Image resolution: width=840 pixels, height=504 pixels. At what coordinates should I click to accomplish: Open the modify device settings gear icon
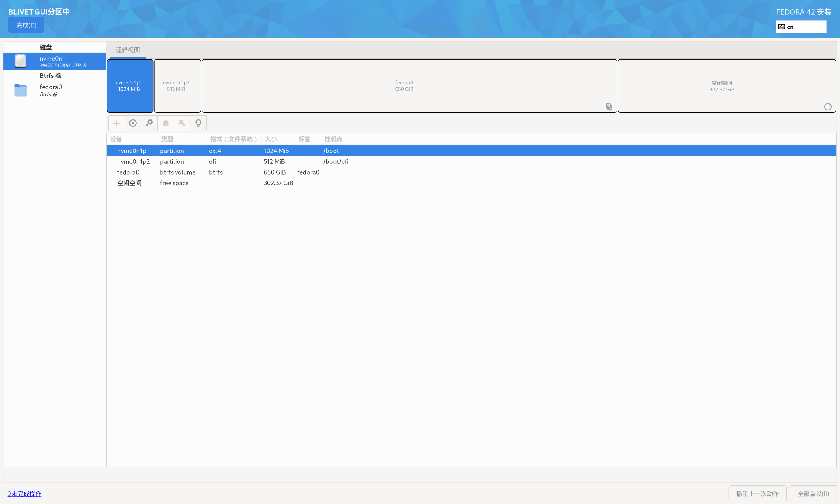(x=149, y=123)
